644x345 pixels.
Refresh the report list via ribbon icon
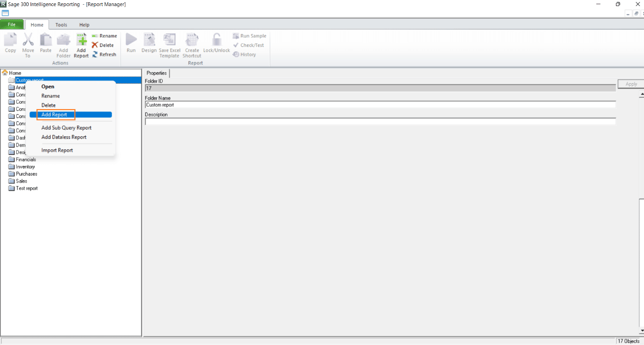coord(104,54)
